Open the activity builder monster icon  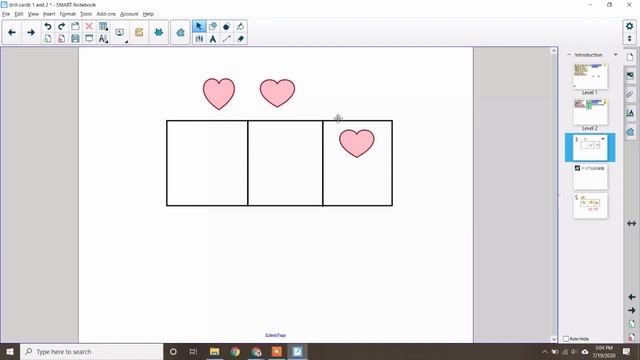(x=159, y=32)
